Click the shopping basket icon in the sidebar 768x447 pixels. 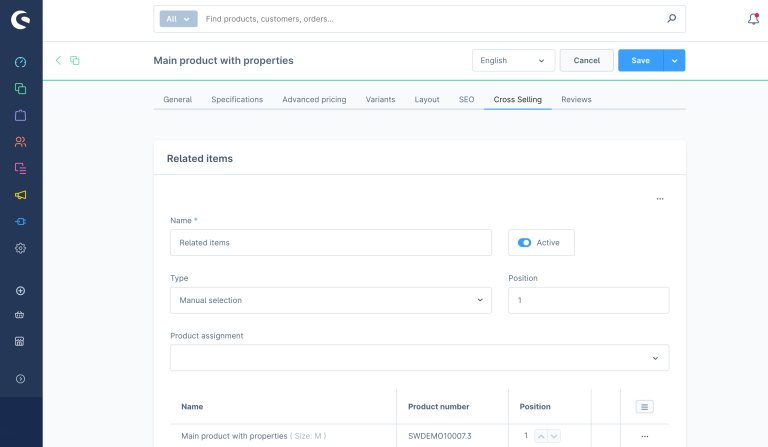pyautogui.click(x=20, y=315)
